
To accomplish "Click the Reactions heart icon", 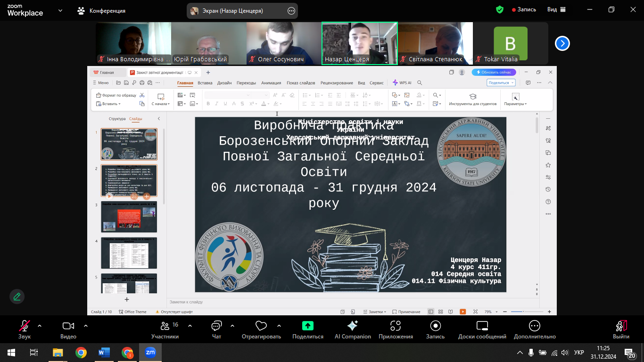I will click(261, 326).
